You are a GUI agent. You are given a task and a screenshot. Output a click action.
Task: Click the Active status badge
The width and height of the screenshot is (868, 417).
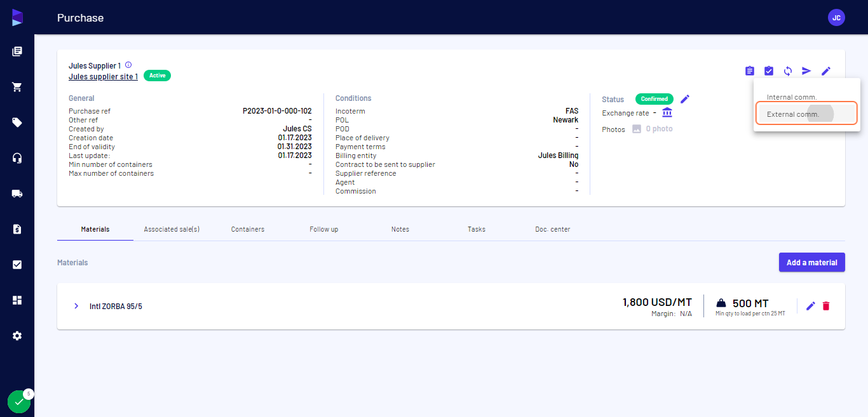click(158, 76)
